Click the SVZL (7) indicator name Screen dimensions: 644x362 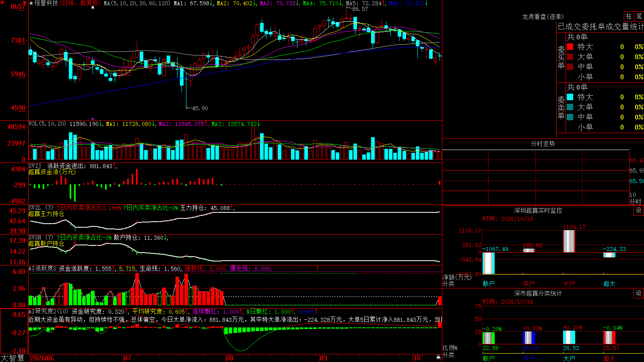[41, 208]
